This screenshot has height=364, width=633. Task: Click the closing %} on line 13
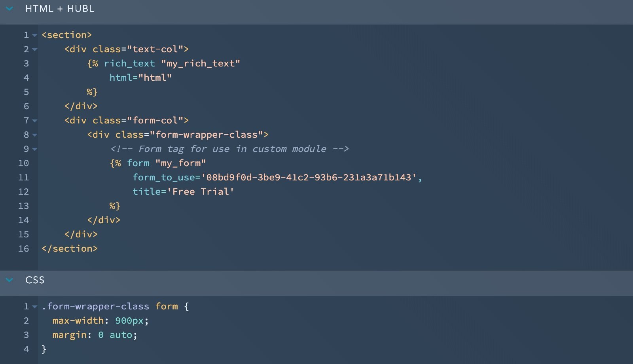pyautogui.click(x=115, y=206)
